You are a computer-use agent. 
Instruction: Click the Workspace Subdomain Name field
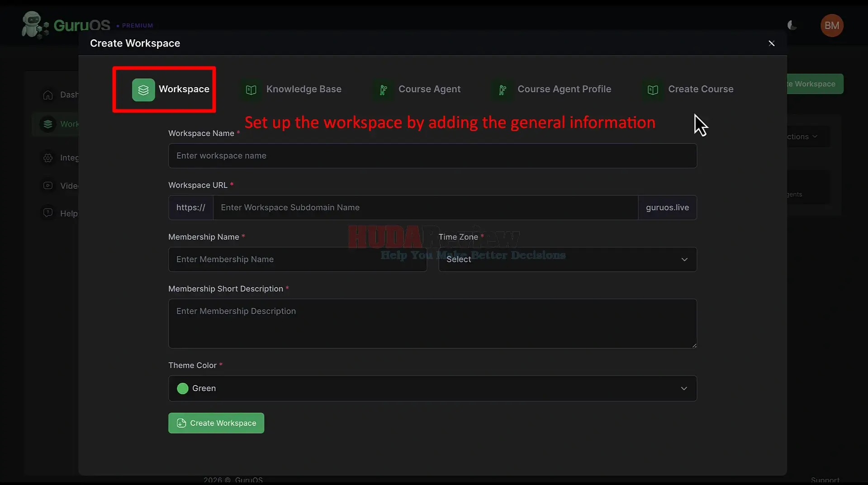pyautogui.click(x=425, y=207)
